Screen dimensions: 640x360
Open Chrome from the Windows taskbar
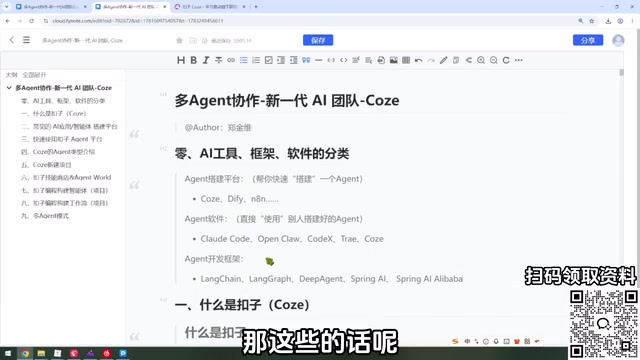click(25, 353)
